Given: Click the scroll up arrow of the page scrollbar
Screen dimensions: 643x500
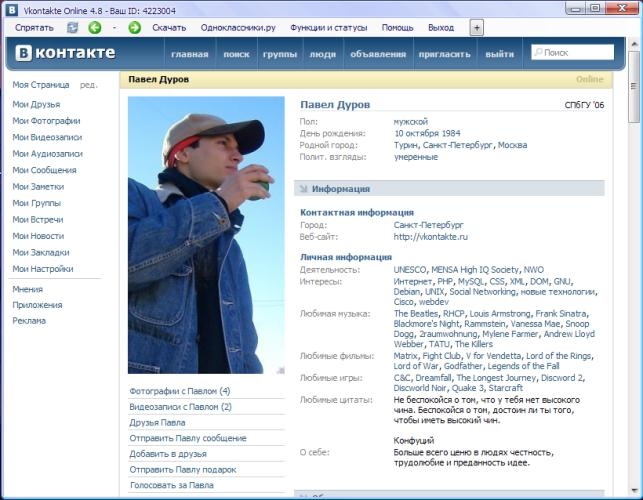Looking at the screenshot, I should tap(634, 44).
